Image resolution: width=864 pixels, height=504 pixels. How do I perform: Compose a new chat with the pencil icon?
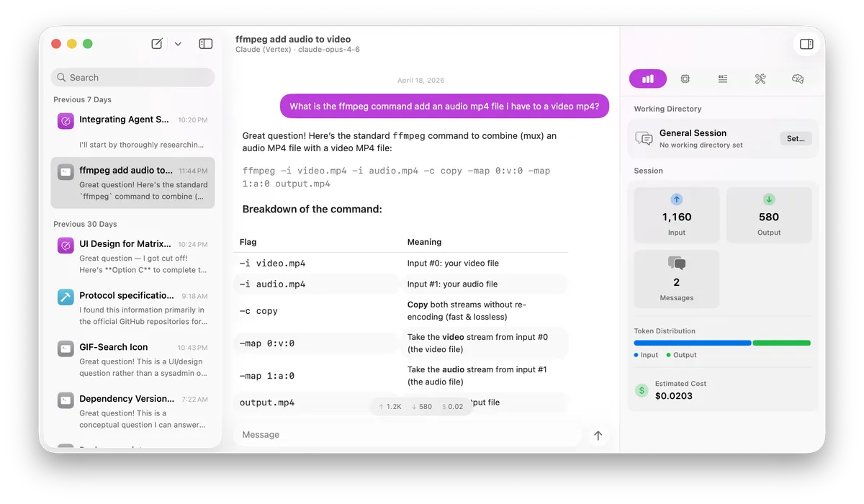[x=156, y=43]
